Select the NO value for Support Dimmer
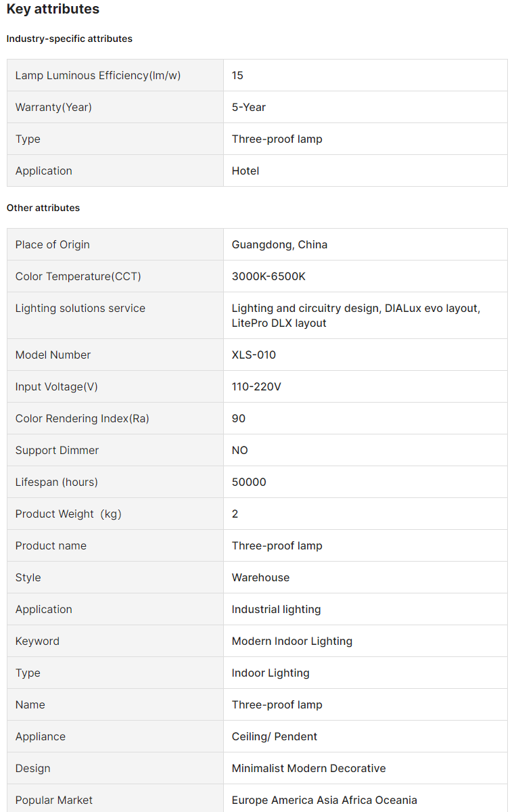The height and width of the screenshot is (812, 514). pyautogui.click(x=240, y=450)
